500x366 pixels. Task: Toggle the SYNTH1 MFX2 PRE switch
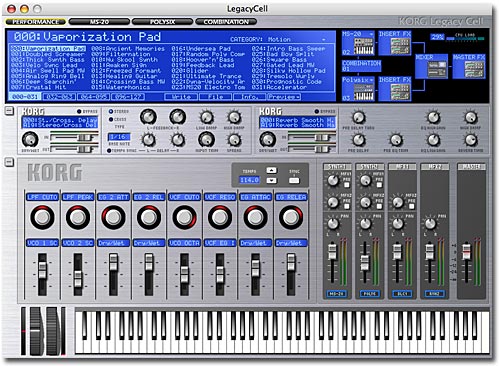click(347, 206)
